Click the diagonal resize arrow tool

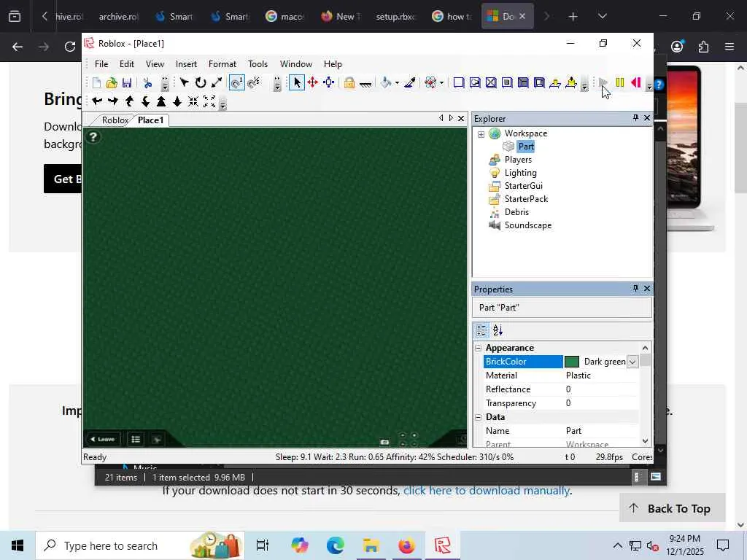217,83
